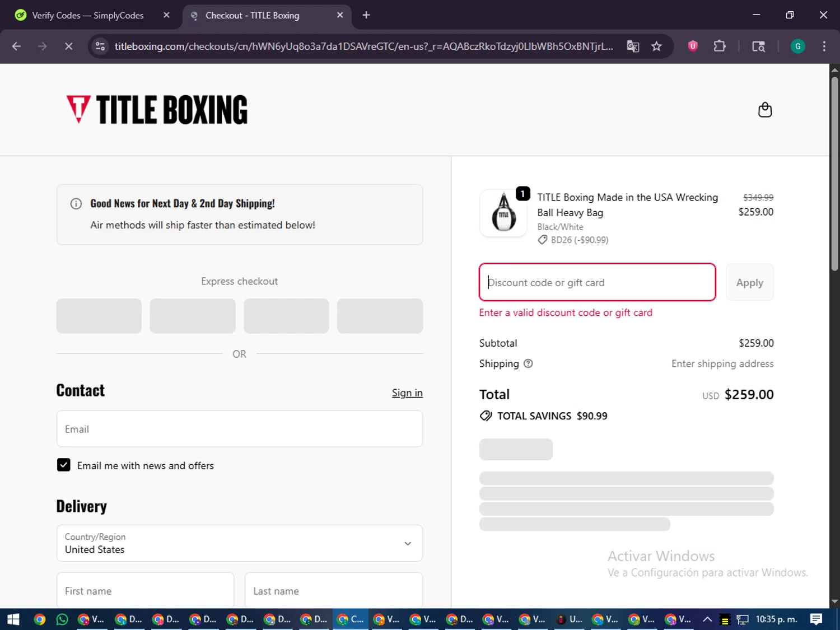Open the red shield extension icon
Screen dimensions: 840x630
click(693, 46)
